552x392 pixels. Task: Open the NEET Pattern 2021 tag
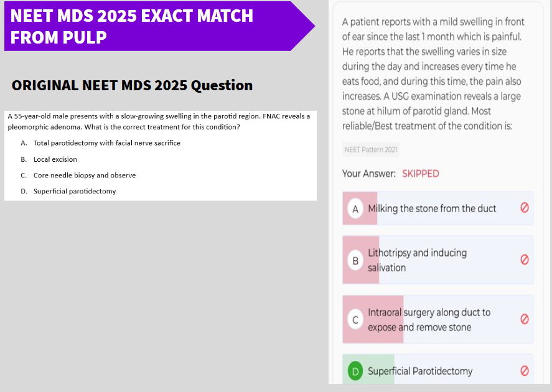coord(371,149)
